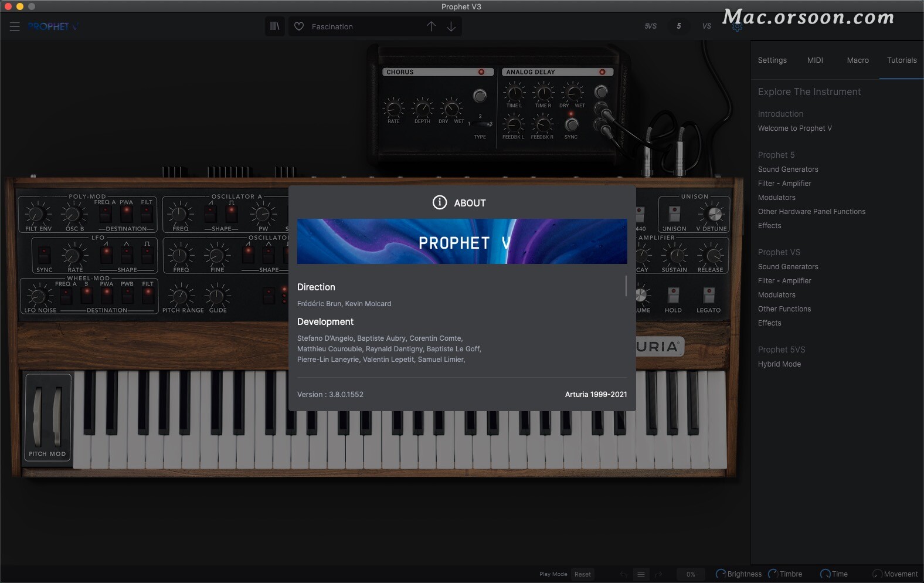Open the Settings tab
Image resolution: width=924 pixels, height=583 pixels.
(x=772, y=60)
